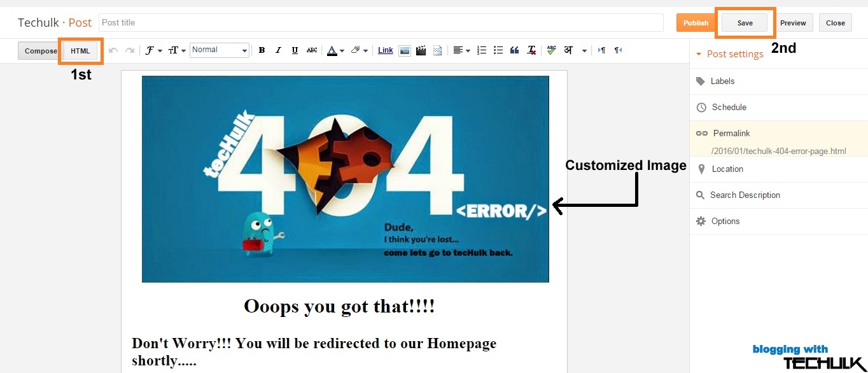Viewport: 868px width, 373px height.
Task: Open the text color picker
Action: click(335, 50)
